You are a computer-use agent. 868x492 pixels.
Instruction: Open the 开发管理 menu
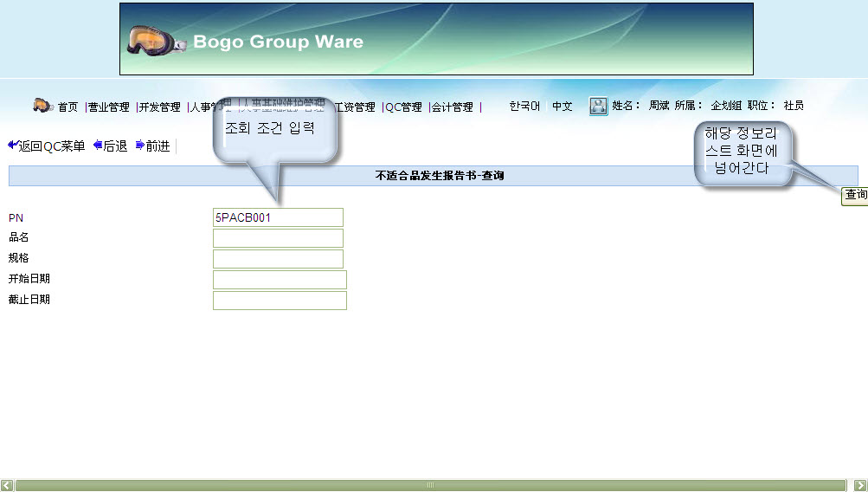click(x=159, y=107)
